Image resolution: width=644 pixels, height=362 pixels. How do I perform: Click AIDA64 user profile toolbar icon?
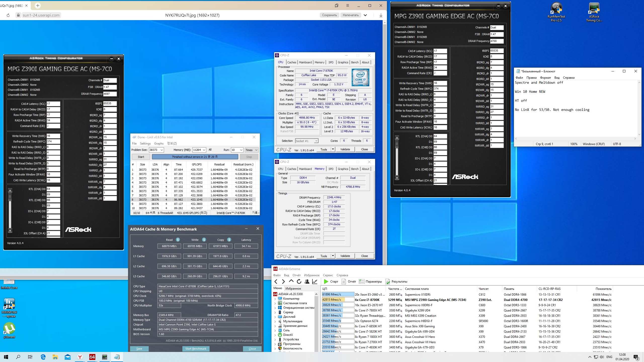tap(307, 281)
